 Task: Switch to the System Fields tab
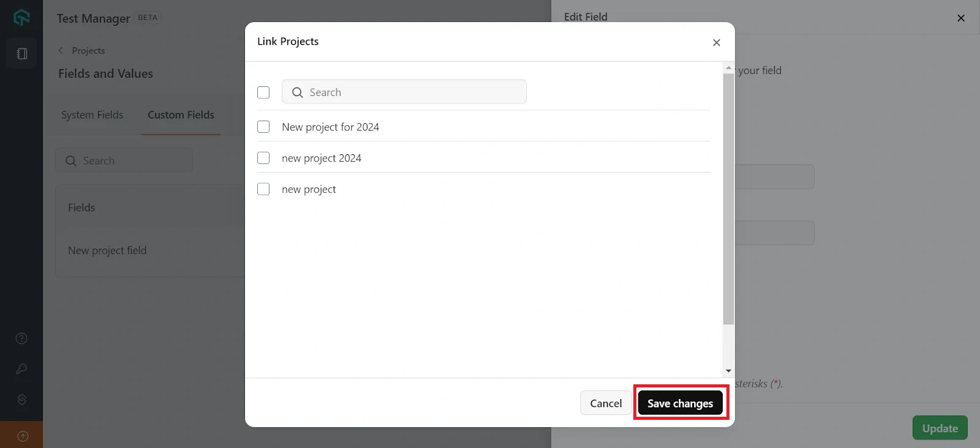(92, 115)
